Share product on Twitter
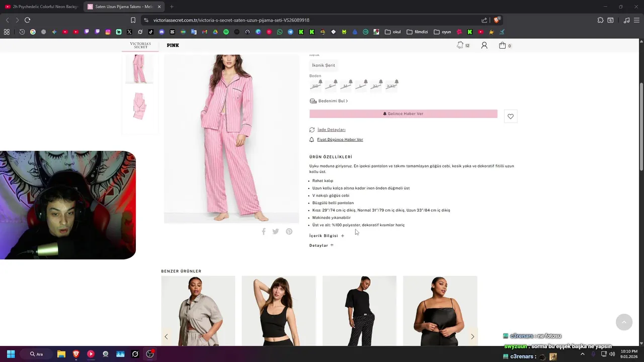Screen dimensions: 644x362 click(x=276, y=231)
